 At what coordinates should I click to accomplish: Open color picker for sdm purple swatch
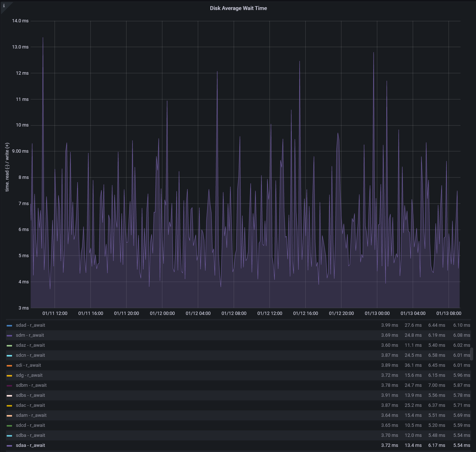9,336
